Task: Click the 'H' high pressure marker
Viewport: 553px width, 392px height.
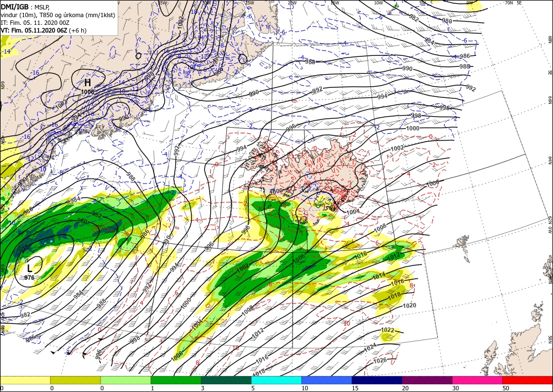Action: 87,83
